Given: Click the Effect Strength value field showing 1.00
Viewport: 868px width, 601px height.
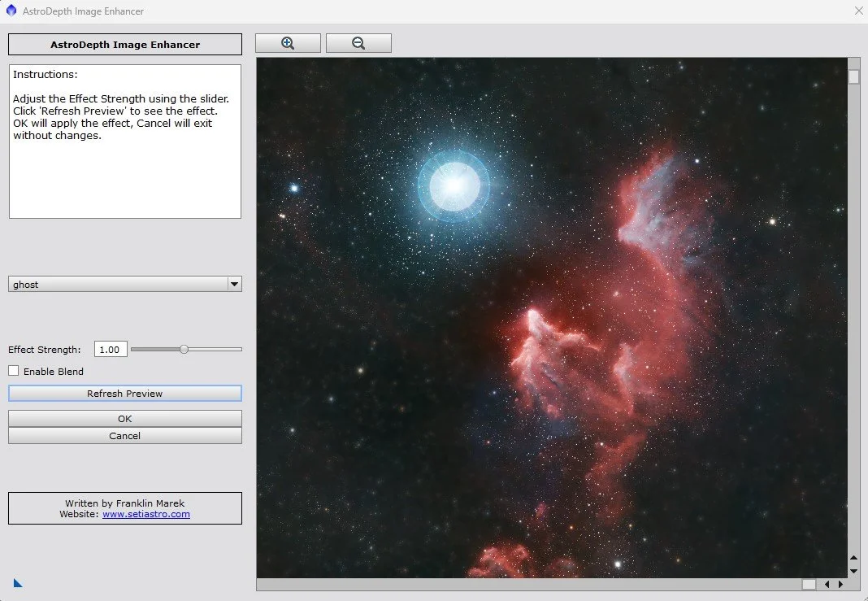Looking at the screenshot, I should pyautogui.click(x=110, y=348).
